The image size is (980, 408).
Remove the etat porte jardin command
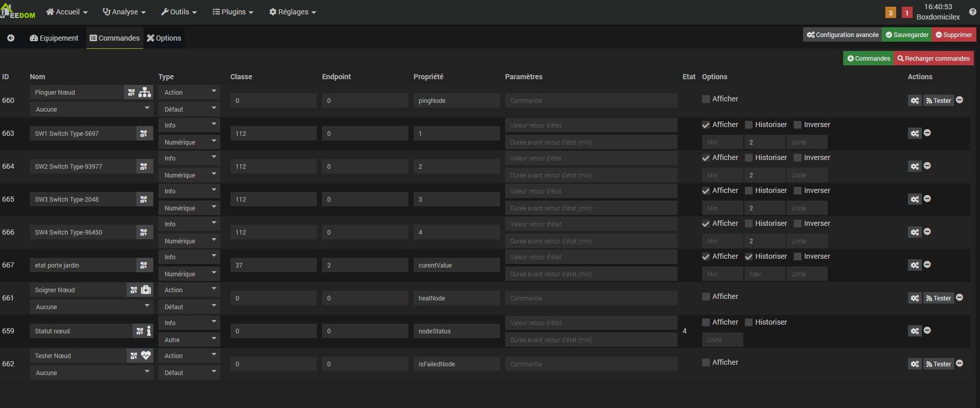(x=927, y=264)
